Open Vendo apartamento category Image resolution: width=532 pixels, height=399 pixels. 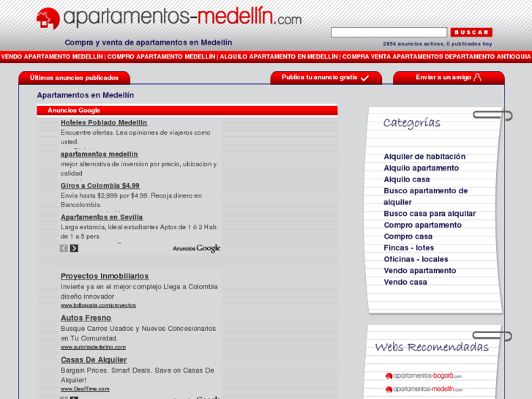[x=420, y=271]
